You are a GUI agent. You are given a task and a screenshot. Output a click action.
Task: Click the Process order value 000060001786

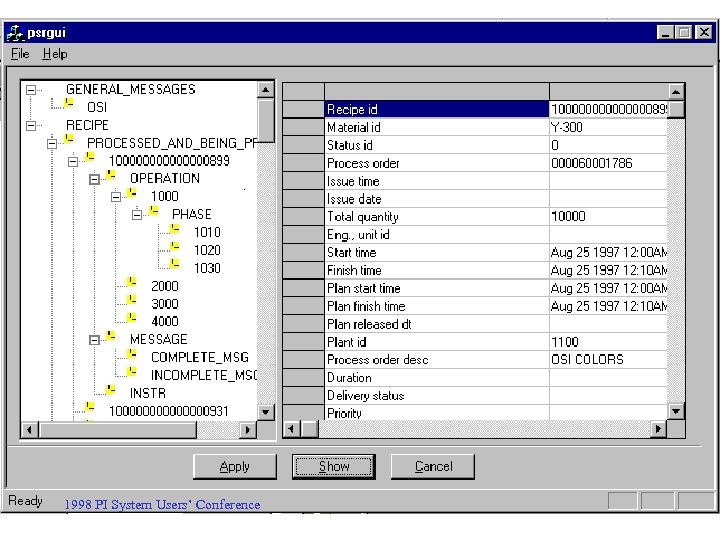(x=608, y=163)
